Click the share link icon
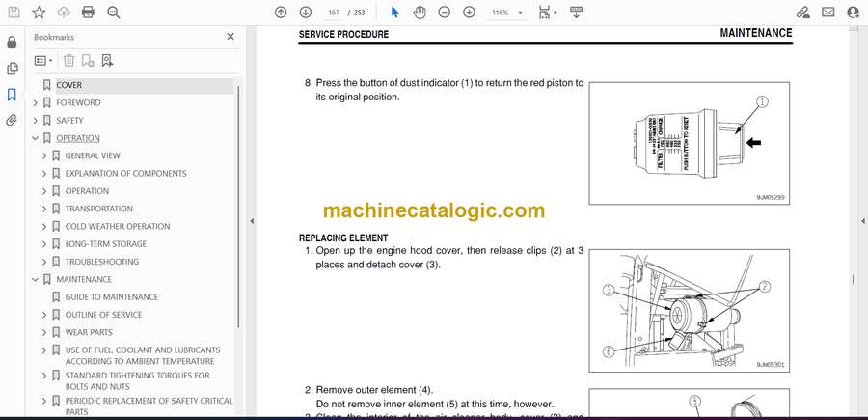868x420 pixels. click(802, 13)
